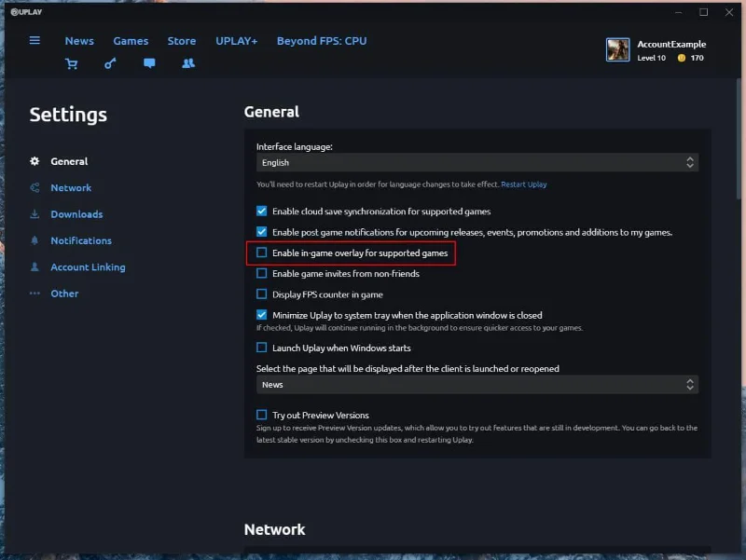Close the Uplay window
746x560 pixels.
729,12
